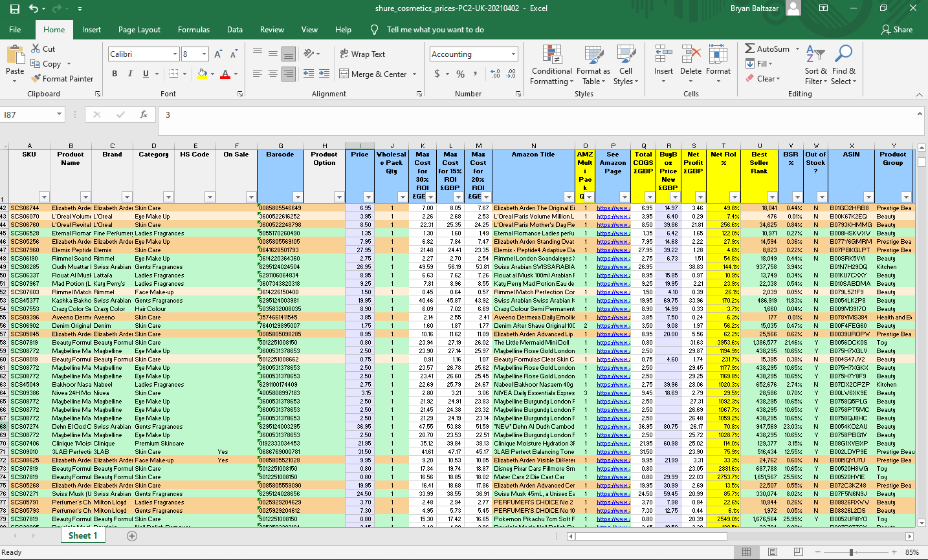Toggle Bold formatting
The height and width of the screenshot is (560, 928).
[115, 74]
